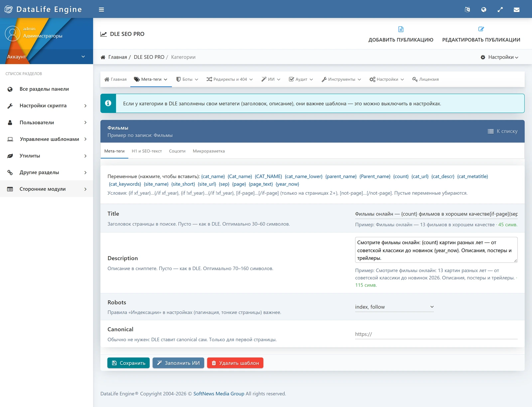The width and height of the screenshot is (532, 407).
Task: Insert the {year_now} variable
Action: click(x=287, y=184)
